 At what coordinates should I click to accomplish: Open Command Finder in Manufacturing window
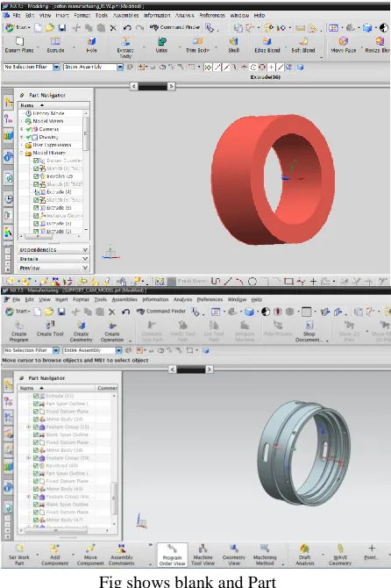pyautogui.click(x=160, y=312)
